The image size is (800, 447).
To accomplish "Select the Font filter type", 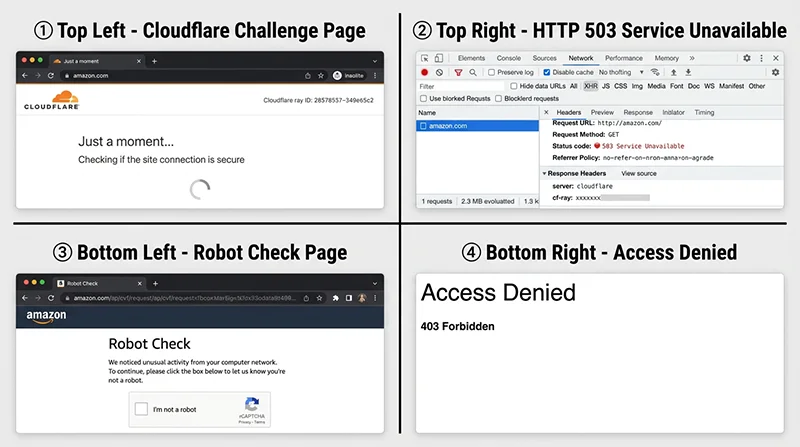I will click(677, 86).
